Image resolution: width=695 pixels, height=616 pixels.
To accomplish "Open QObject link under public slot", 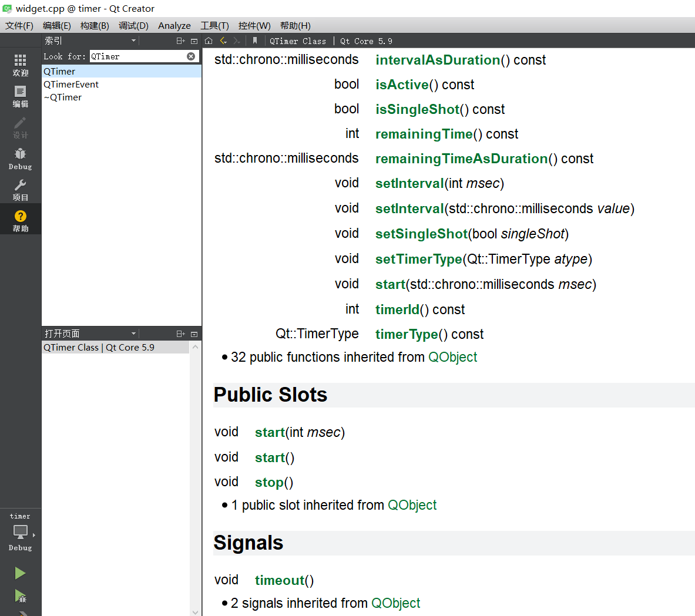I will point(412,505).
